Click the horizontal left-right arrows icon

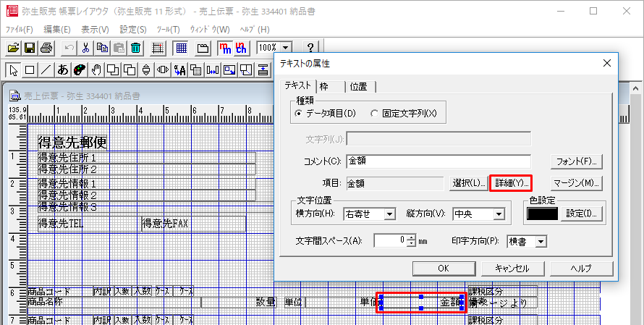coord(163,70)
